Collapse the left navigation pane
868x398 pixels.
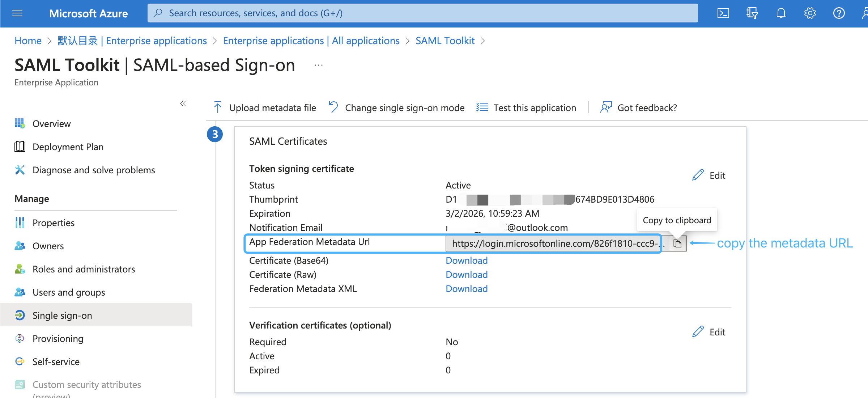pos(183,104)
